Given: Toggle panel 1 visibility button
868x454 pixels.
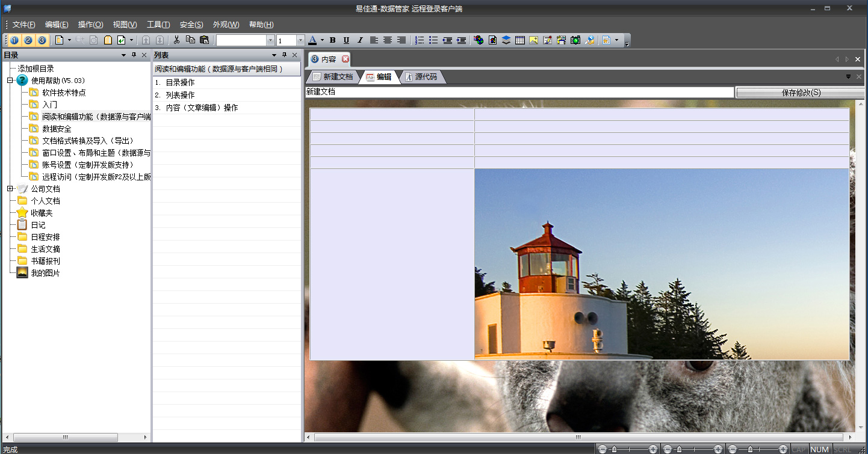Looking at the screenshot, I should point(14,40).
